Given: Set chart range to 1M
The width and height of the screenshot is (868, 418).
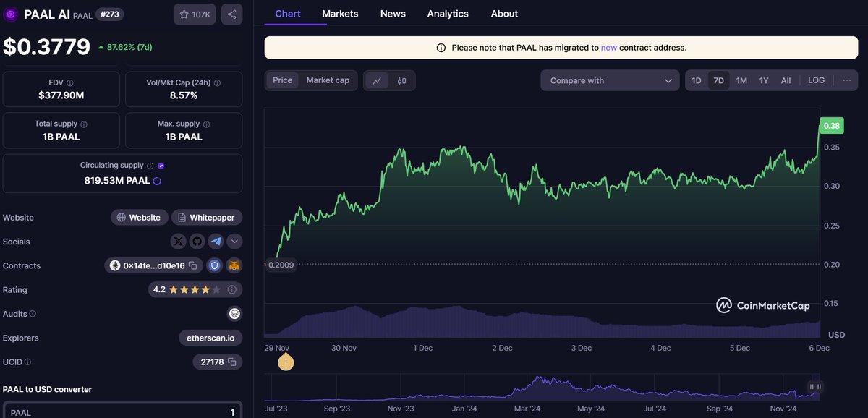Looking at the screenshot, I should coord(741,80).
